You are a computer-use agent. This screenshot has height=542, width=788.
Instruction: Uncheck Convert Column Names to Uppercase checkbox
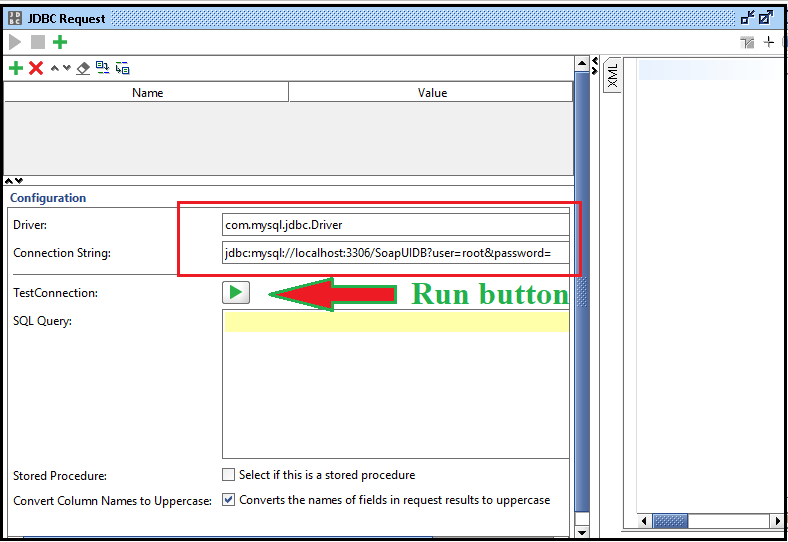coord(228,500)
